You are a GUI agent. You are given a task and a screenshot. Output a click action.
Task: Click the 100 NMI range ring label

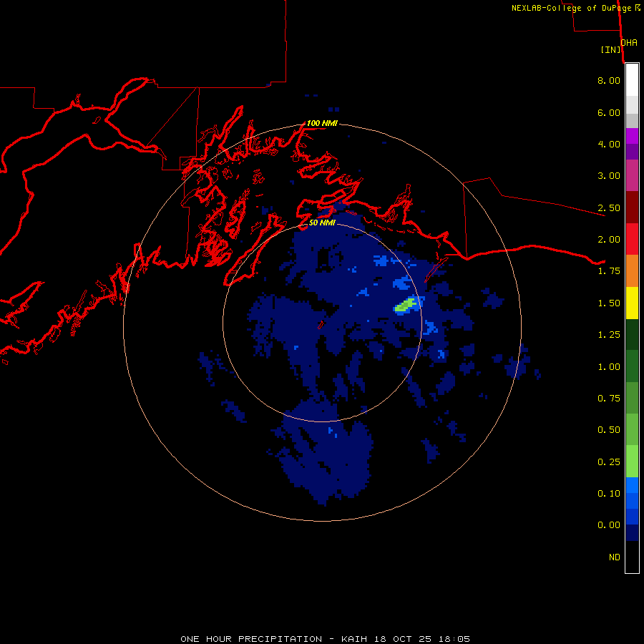coord(322,123)
